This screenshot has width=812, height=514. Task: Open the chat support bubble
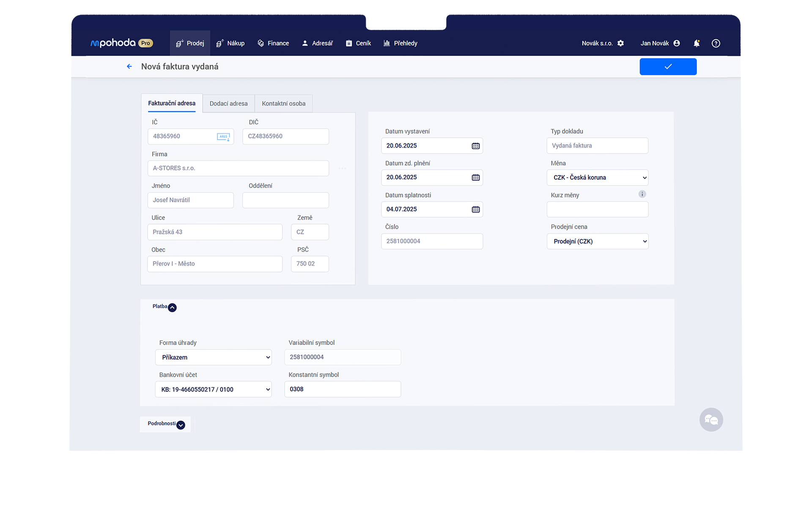tap(711, 420)
